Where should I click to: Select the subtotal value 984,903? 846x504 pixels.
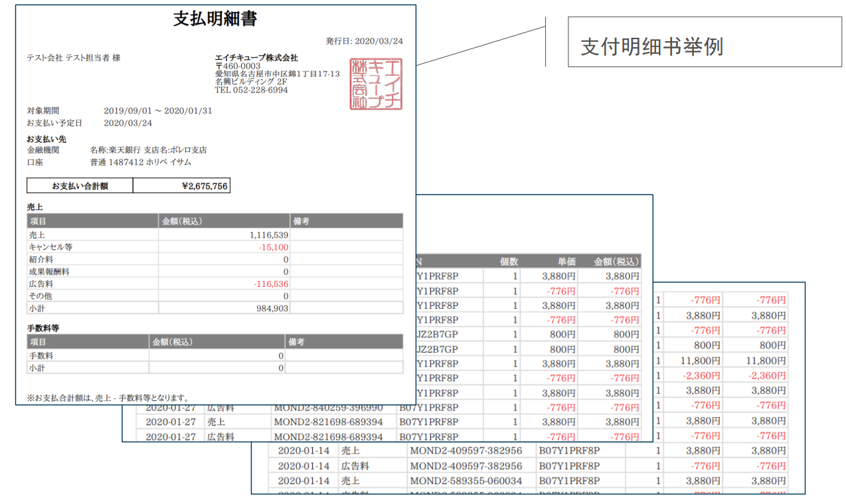[x=272, y=308]
